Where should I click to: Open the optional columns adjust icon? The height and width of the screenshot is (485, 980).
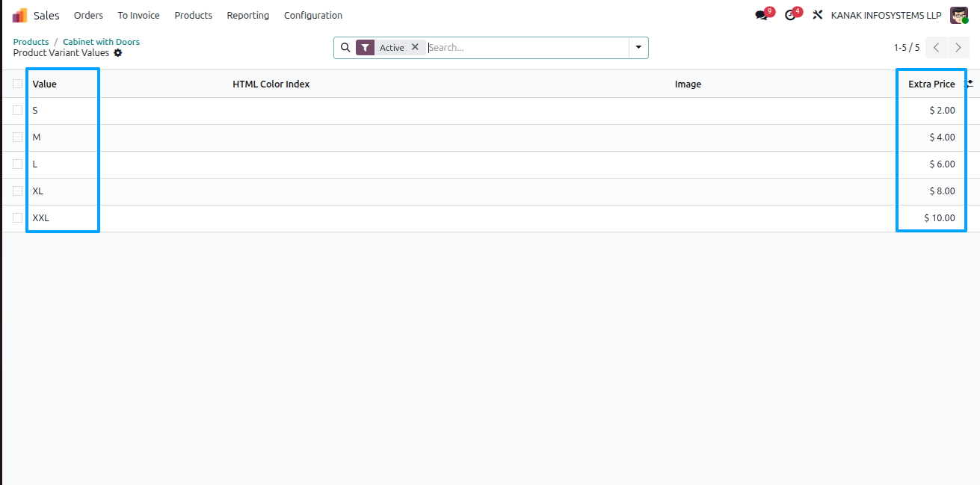[970, 84]
